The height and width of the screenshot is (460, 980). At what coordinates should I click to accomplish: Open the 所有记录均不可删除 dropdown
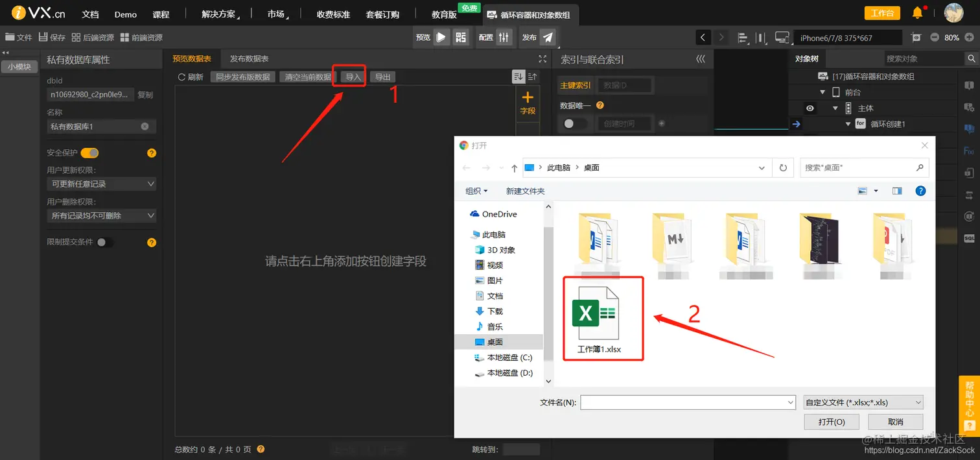[101, 215]
